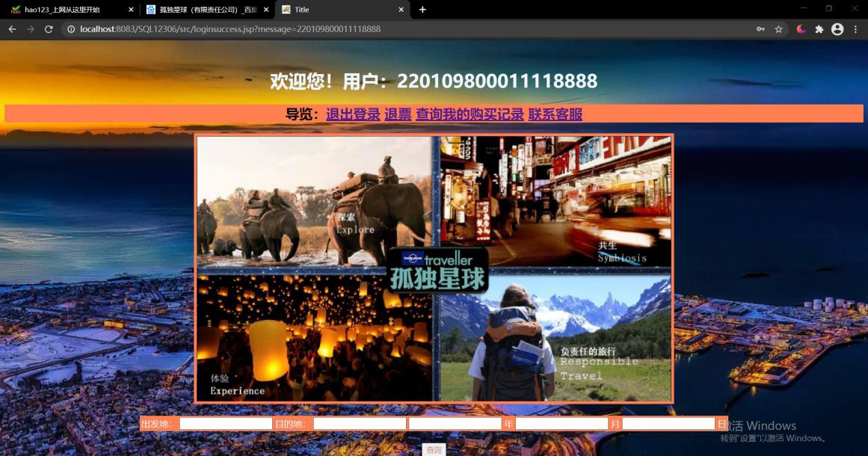This screenshot has width=868, height=456.
Task: Open the extensions puzzle icon
Action: click(819, 29)
